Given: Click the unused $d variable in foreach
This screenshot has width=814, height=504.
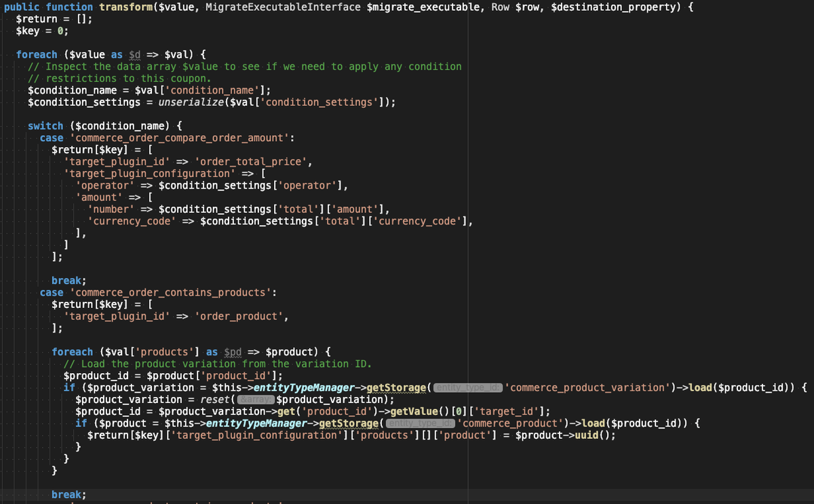Looking at the screenshot, I should (x=135, y=55).
